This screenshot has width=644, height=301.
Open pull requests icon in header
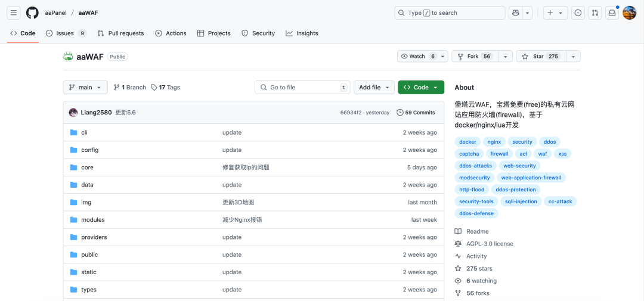point(595,13)
